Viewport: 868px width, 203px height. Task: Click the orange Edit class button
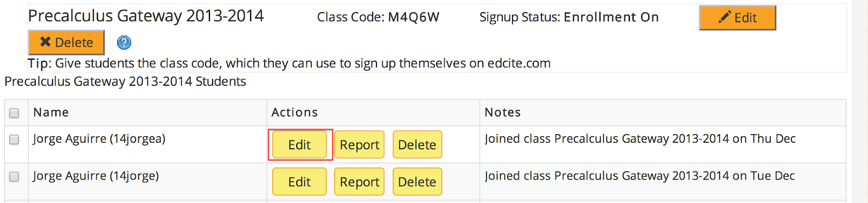click(737, 17)
